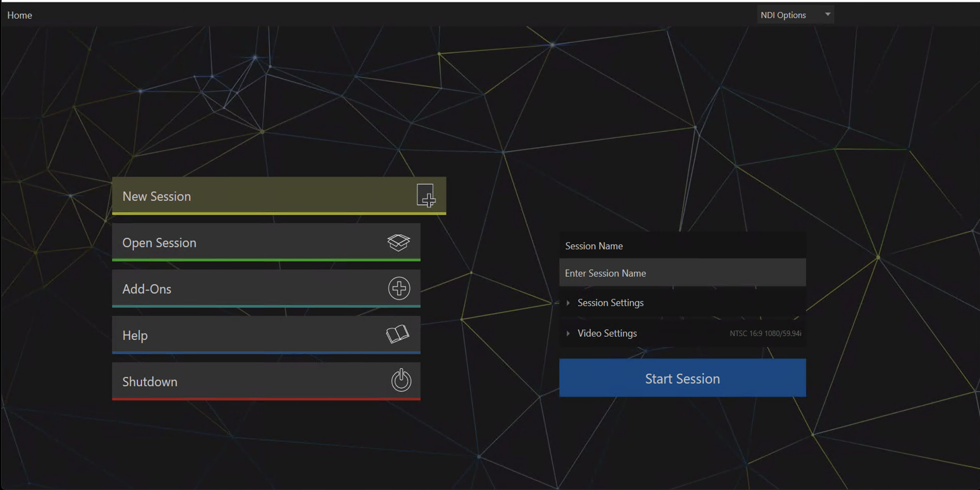The height and width of the screenshot is (490, 980).
Task: Click the Add-Ons circled plus icon
Action: (x=399, y=288)
